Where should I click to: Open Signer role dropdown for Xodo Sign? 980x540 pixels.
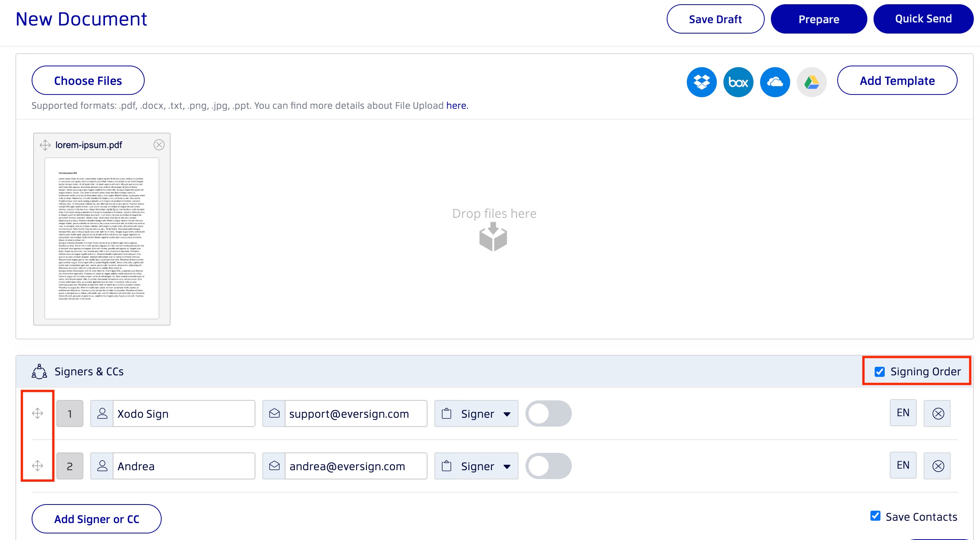pos(476,413)
